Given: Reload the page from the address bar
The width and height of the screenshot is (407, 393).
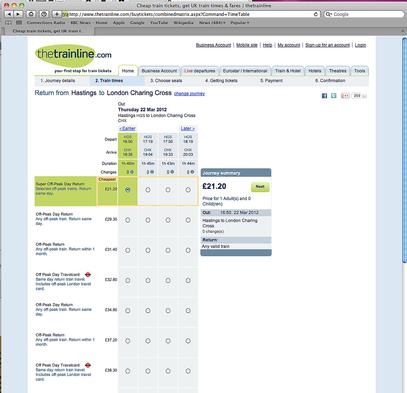Looking at the screenshot, I should pos(316,14).
